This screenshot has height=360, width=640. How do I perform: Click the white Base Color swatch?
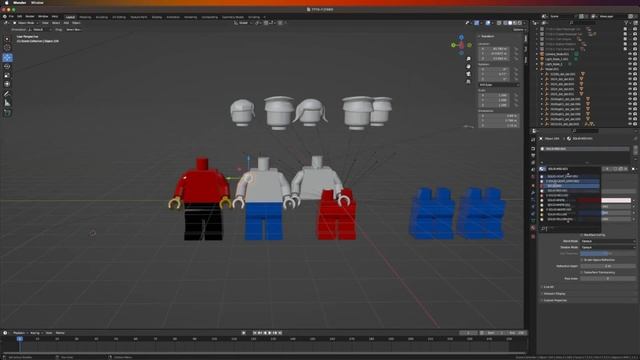(x=616, y=200)
